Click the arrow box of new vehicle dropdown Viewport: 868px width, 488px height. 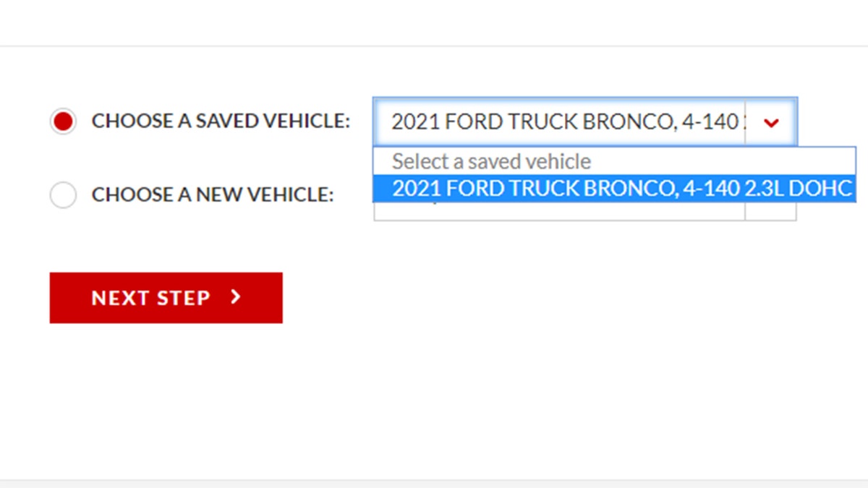point(771,211)
